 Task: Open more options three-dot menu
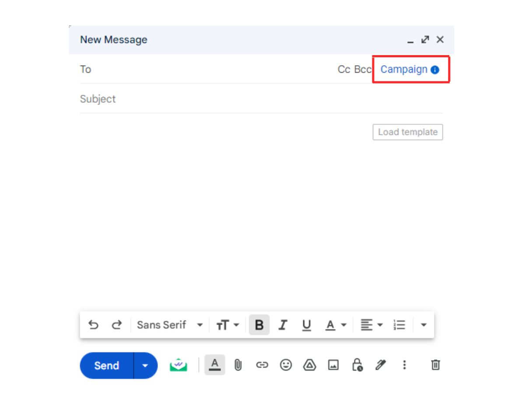point(405,365)
